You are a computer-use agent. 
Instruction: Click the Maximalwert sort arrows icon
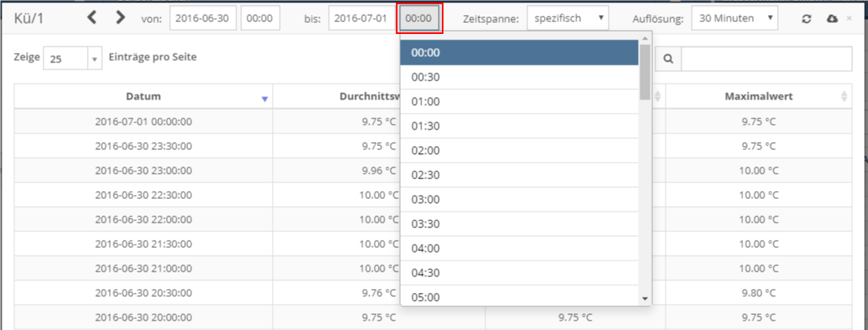(x=843, y=96)
